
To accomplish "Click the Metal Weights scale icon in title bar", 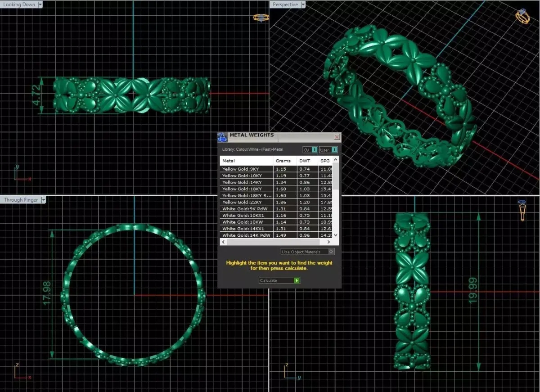I will click(x=222, y=137).
